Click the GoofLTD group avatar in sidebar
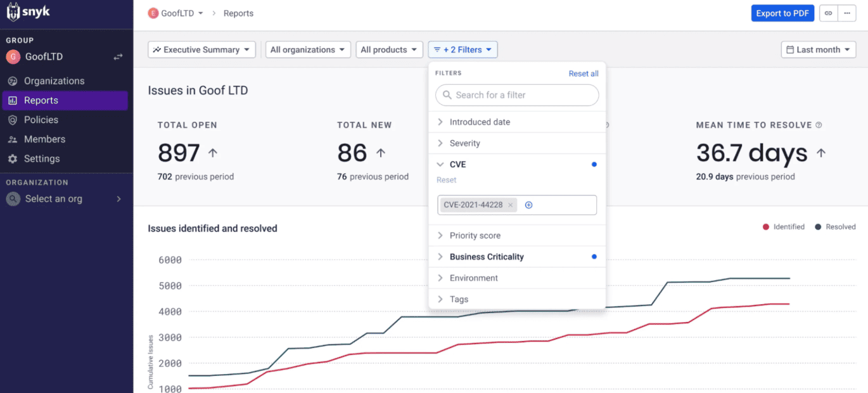Screen dimensions: 868x393 pos(13,57)
